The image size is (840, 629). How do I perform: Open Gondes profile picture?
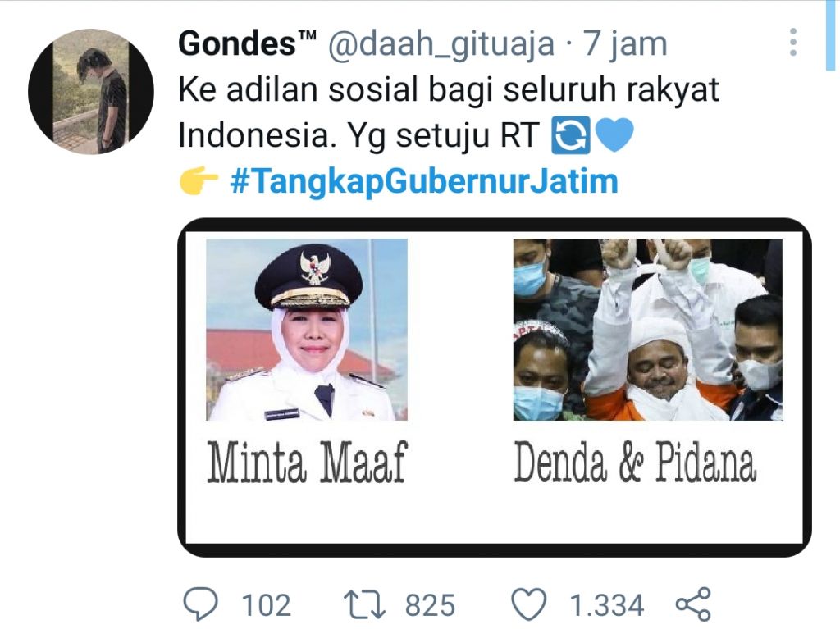[x=91, y=92]
